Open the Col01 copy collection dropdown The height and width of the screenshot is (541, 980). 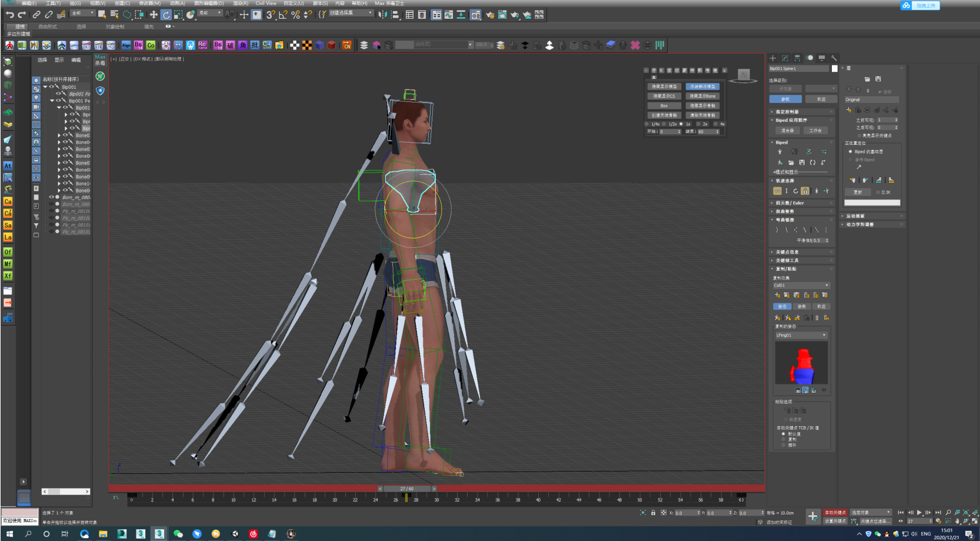click(x=801, y=286)
